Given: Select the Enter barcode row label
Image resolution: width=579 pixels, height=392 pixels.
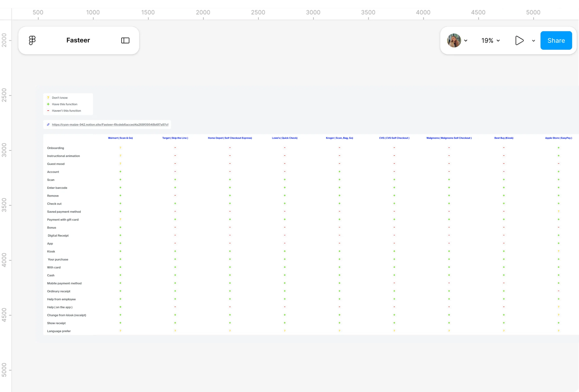Looking at the screenshot, I should pos(57,188).
